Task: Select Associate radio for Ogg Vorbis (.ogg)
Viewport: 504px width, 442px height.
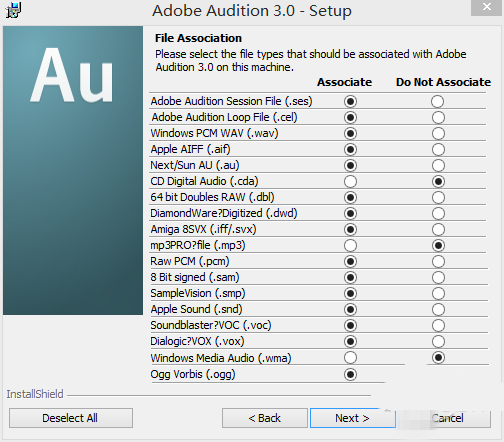Action: point(350,374)
